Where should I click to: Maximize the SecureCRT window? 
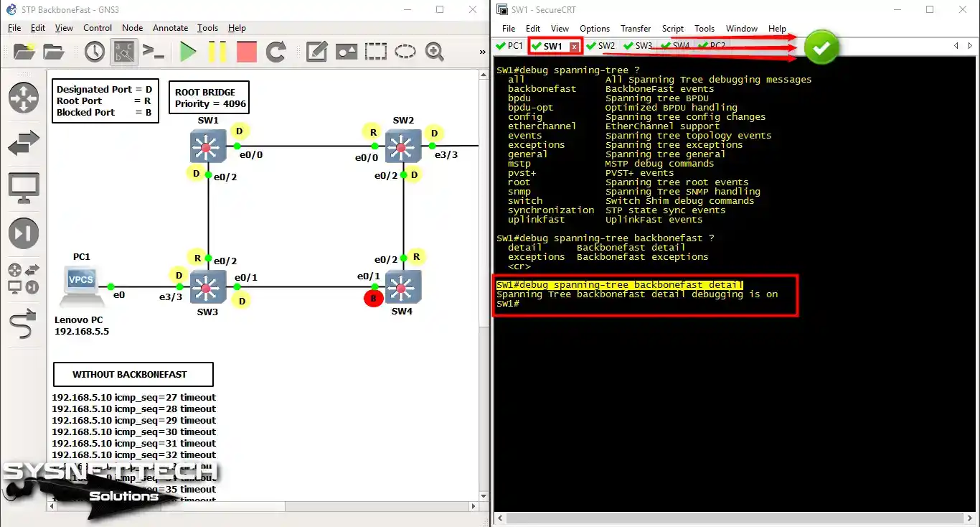coord(930,9)
